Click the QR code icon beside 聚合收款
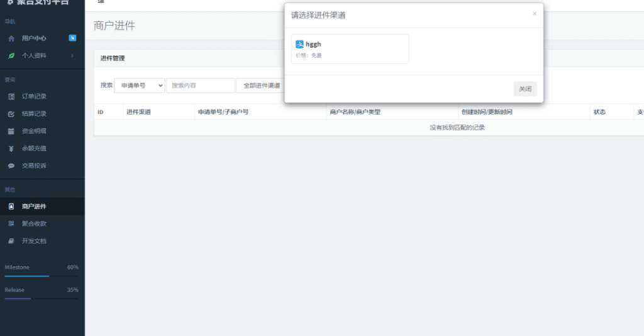644x336 pixels. pyautogui.click(x=11, y=223)
